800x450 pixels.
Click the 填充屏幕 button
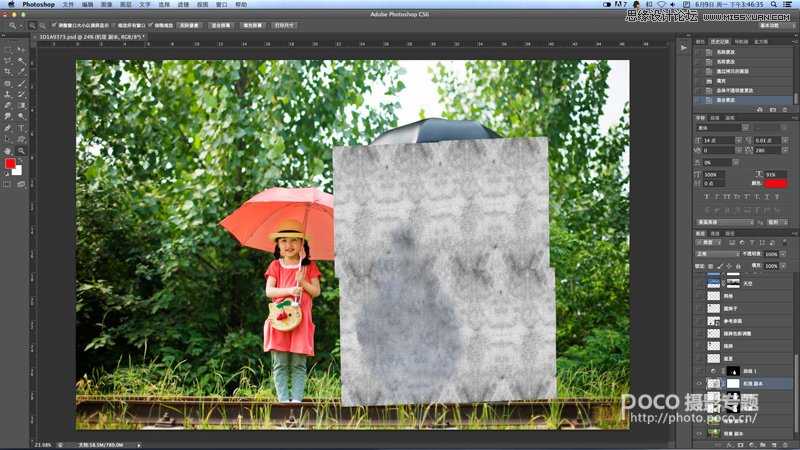click(252, 25)
